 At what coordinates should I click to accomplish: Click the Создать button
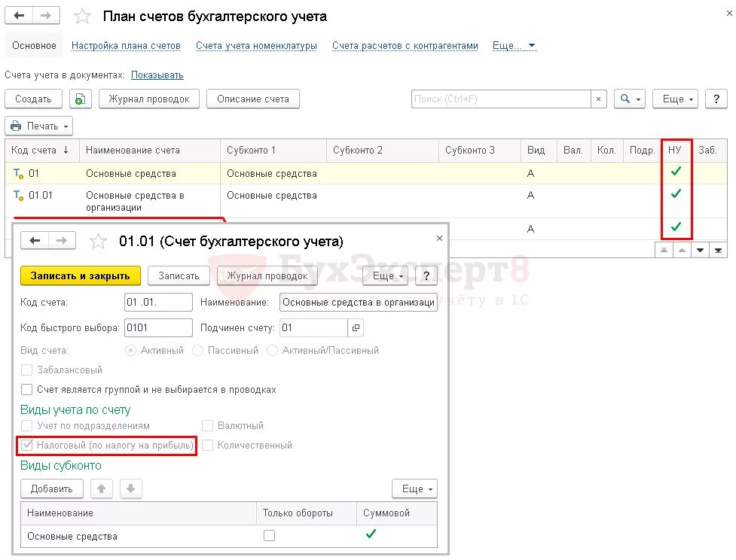point(33,99)
